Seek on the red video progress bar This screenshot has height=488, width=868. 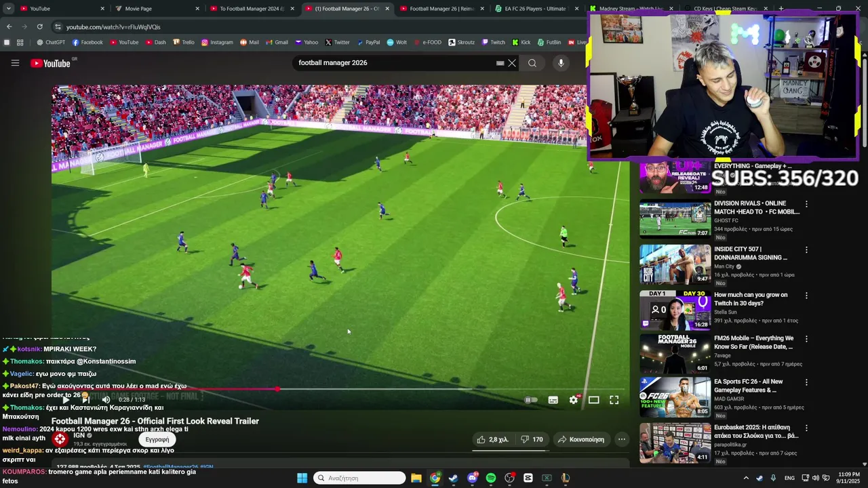point(339,389)
